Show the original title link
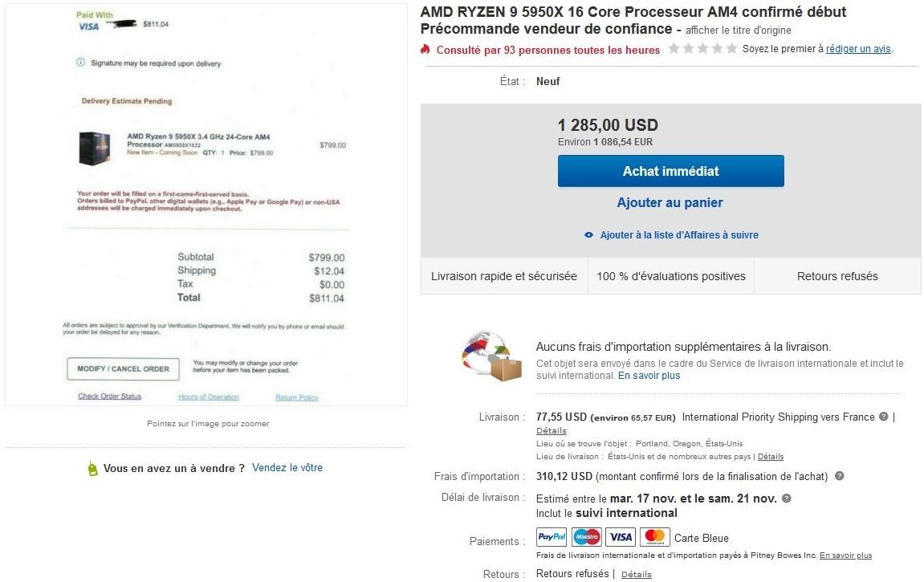This screenshot has width=924, height=582. 738,31
